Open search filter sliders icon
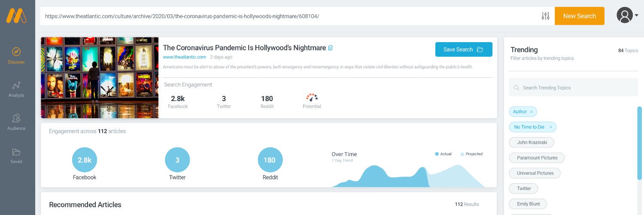Screen dimensions: 644x215 [546, 16]
